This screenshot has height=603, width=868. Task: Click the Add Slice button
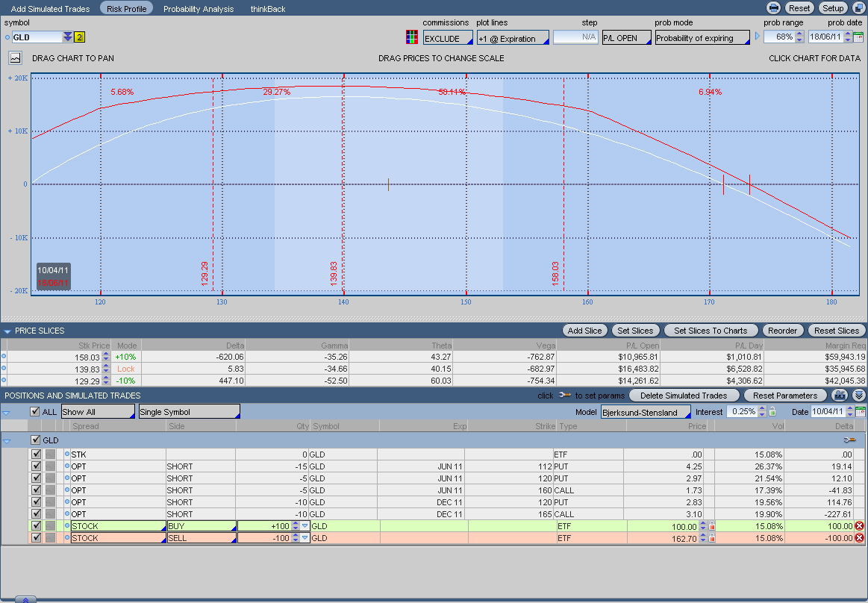point(584,331)
